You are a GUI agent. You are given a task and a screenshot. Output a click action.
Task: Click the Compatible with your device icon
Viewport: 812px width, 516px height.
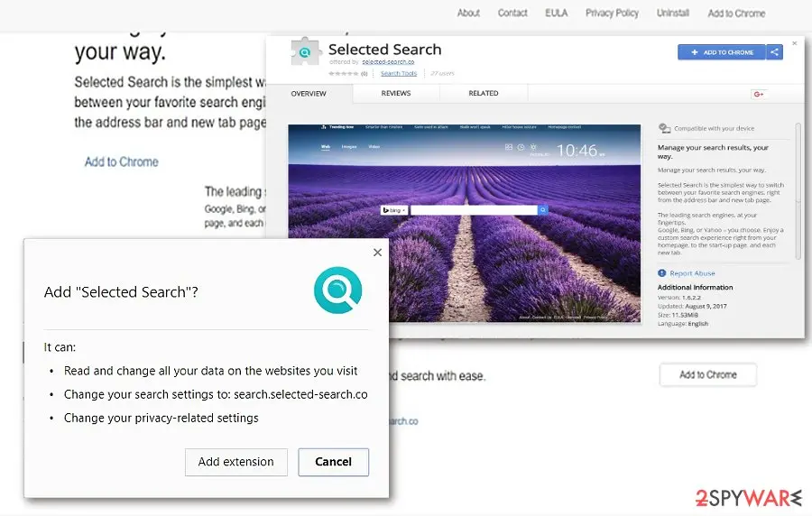664,128
